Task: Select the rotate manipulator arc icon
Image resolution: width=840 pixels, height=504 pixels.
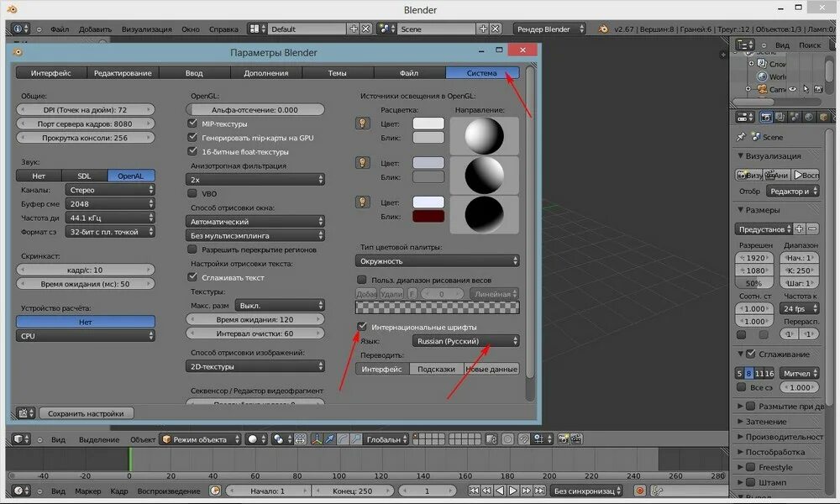Action: (343, 439)
